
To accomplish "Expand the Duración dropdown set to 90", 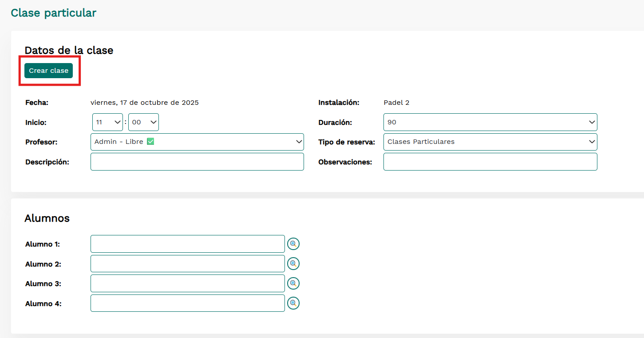I will 490,122.
